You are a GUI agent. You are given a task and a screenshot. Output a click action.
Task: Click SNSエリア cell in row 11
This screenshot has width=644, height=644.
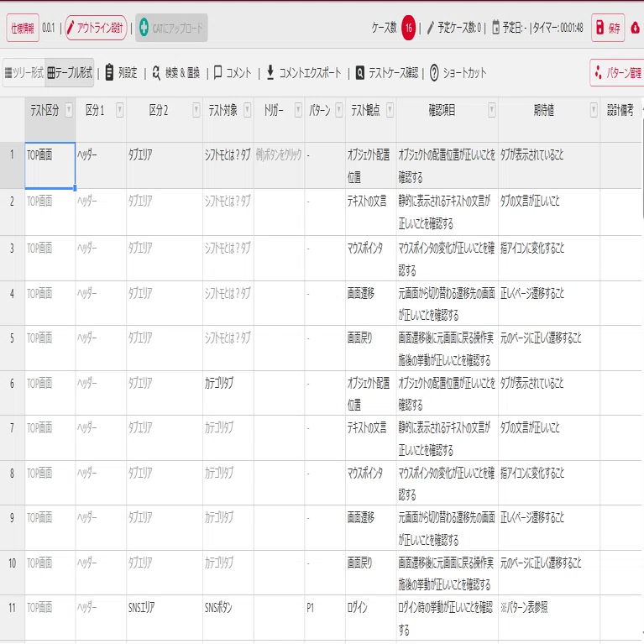[165, 618]
